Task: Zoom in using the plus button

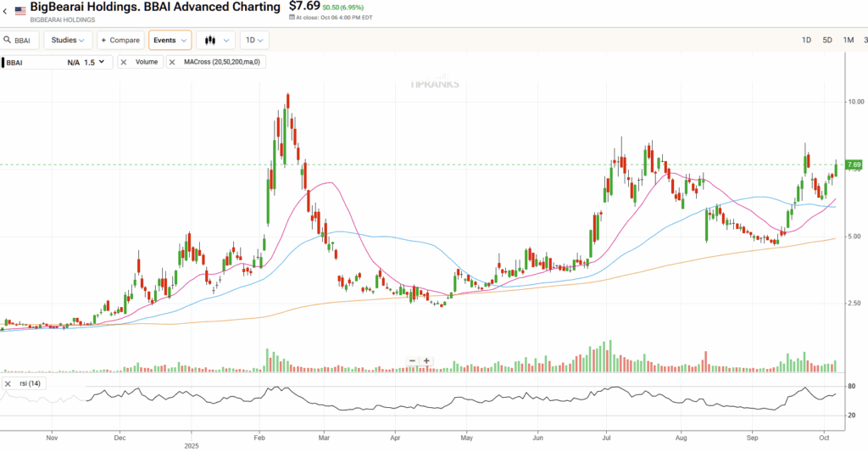Action: coord(426,360)
